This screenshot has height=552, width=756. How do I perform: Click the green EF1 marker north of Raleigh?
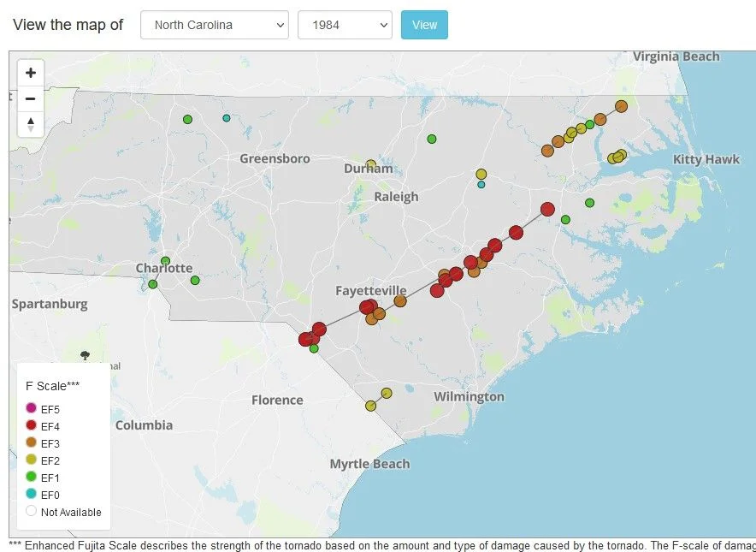[432, 139]
